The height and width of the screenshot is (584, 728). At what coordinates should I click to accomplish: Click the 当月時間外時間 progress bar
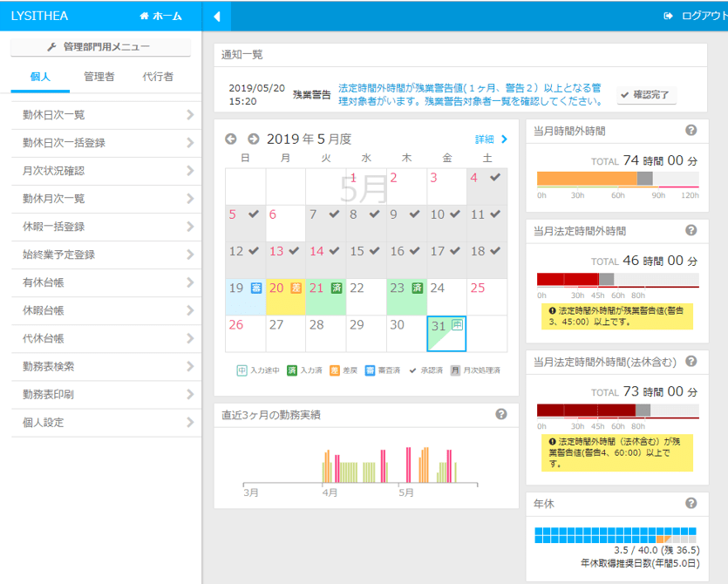617,179
